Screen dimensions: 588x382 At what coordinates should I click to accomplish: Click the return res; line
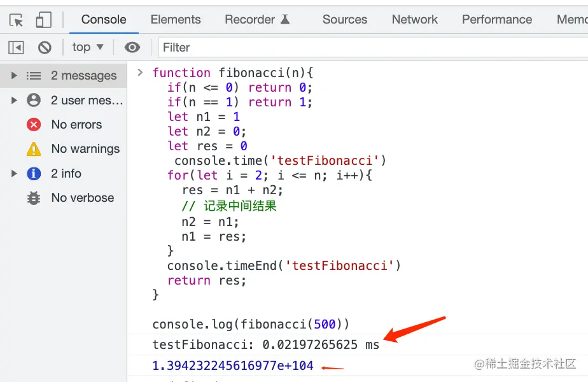pos(207,281)
